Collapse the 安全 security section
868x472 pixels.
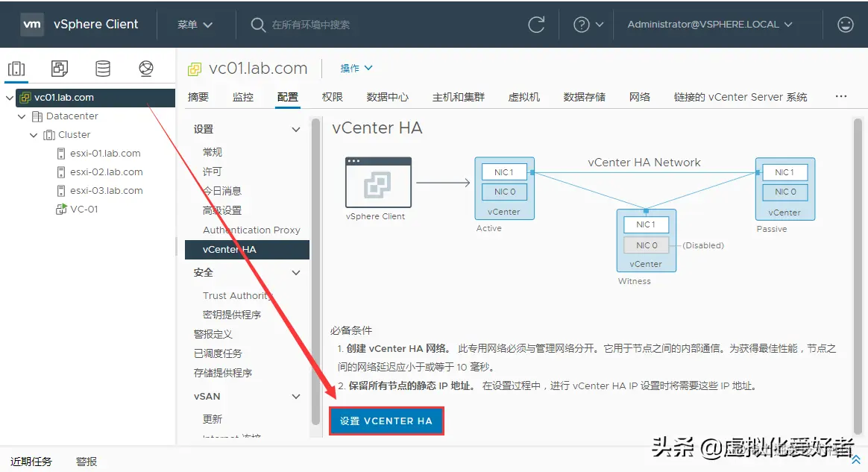coord(295,272)
